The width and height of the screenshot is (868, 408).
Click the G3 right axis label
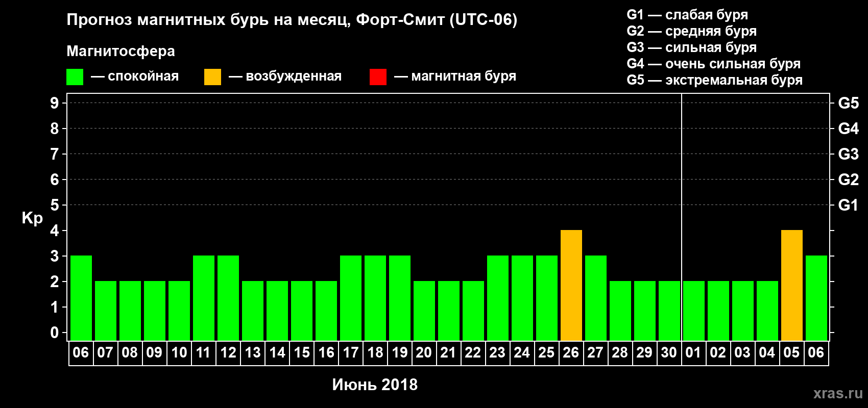point(848,154)
